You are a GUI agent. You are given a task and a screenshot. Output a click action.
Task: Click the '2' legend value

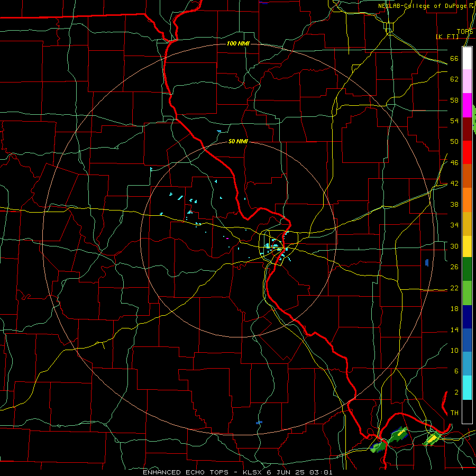coord(456,392)
